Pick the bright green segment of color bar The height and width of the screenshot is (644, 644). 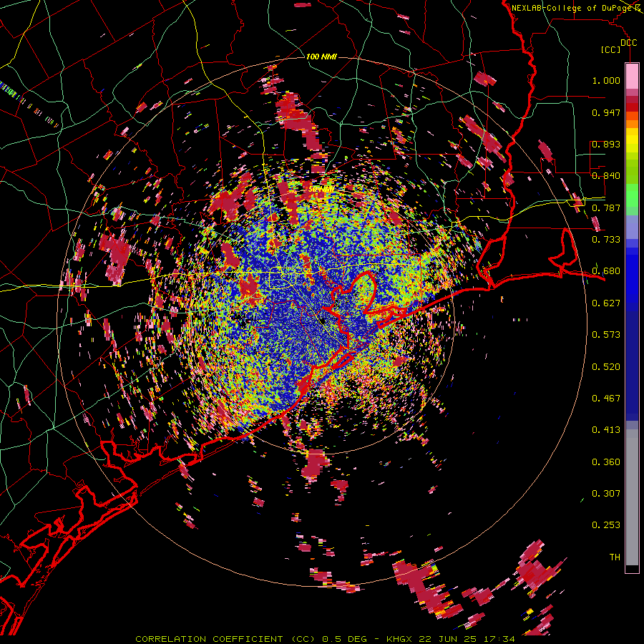[632, 195]
